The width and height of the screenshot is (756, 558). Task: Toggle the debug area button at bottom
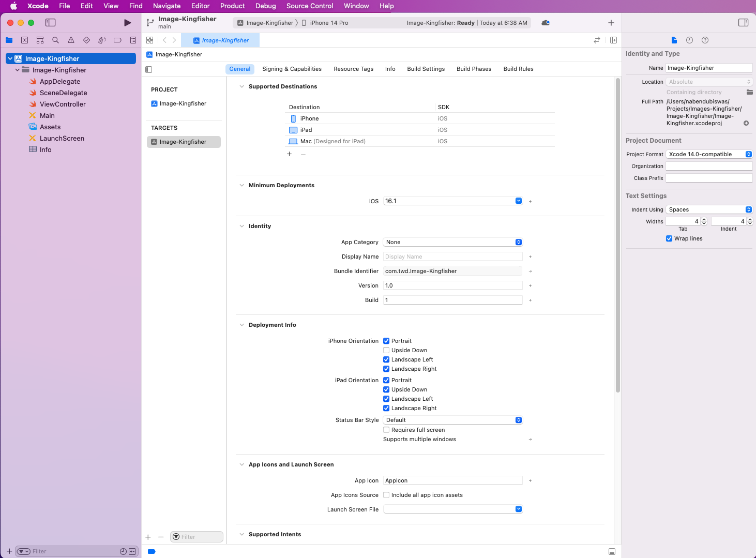[612, 551]
